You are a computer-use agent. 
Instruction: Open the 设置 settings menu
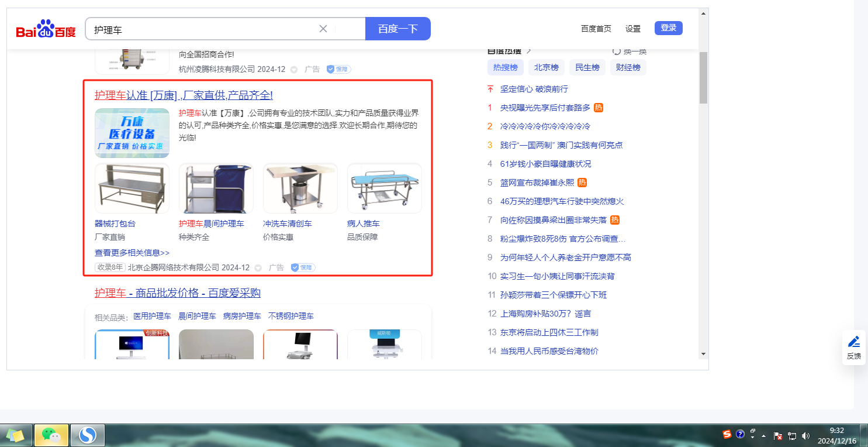[x=633, y=29]
